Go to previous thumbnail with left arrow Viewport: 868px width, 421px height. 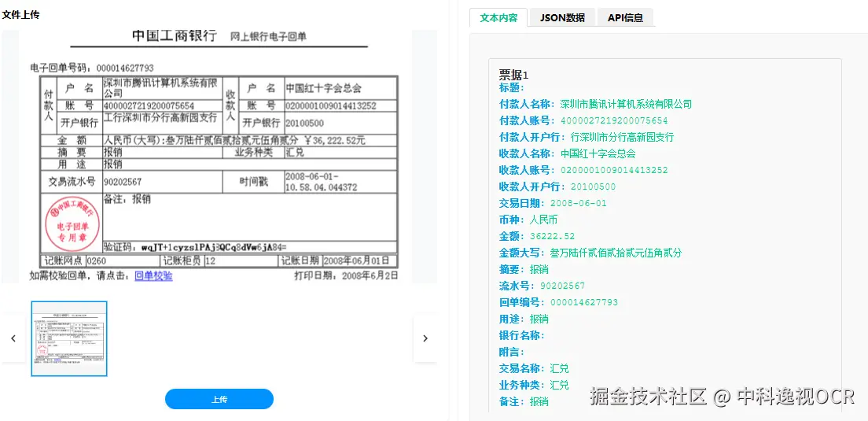(x=13, y=338)
